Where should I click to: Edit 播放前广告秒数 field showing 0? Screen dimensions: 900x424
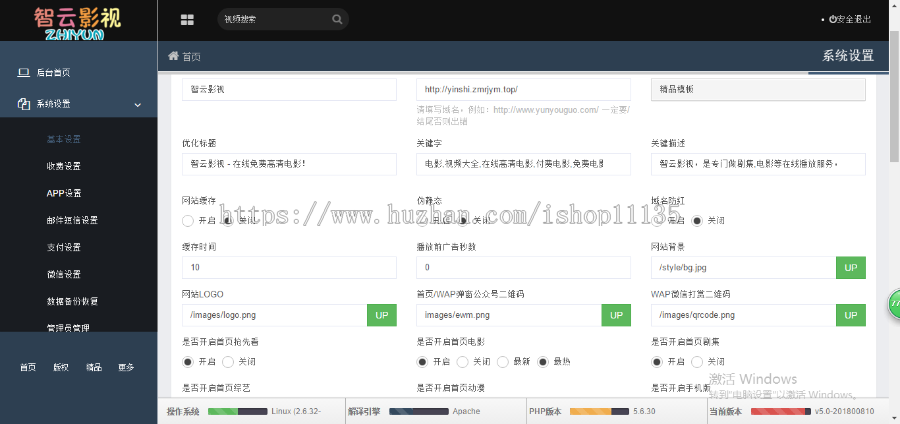[523, 268]
